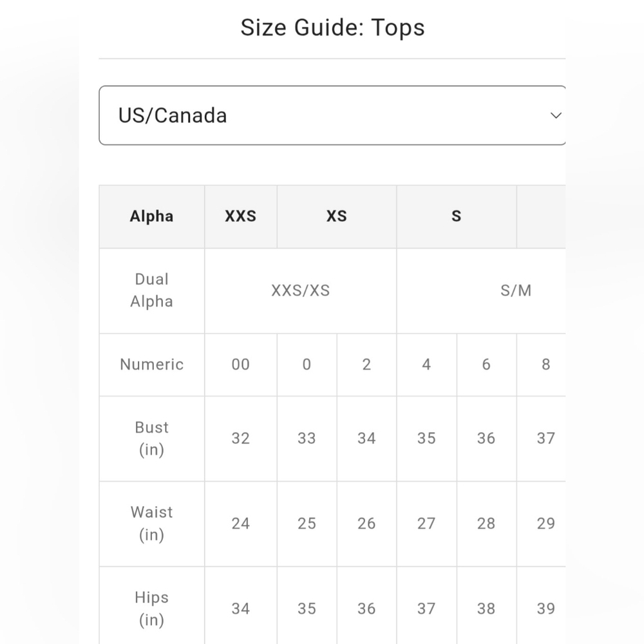Click the chevron arrow in region selector

pos(556,115)
